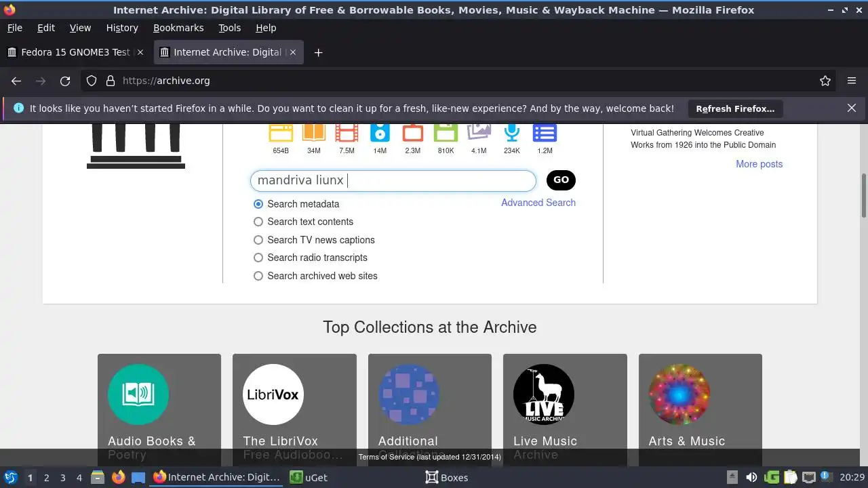Open the Arts & Music collection

coord(701,409)
